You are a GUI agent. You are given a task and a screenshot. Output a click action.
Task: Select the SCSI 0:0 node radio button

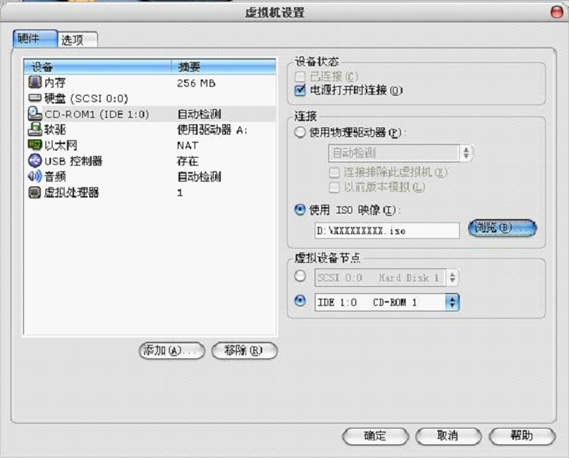click(x=300, y=276)
